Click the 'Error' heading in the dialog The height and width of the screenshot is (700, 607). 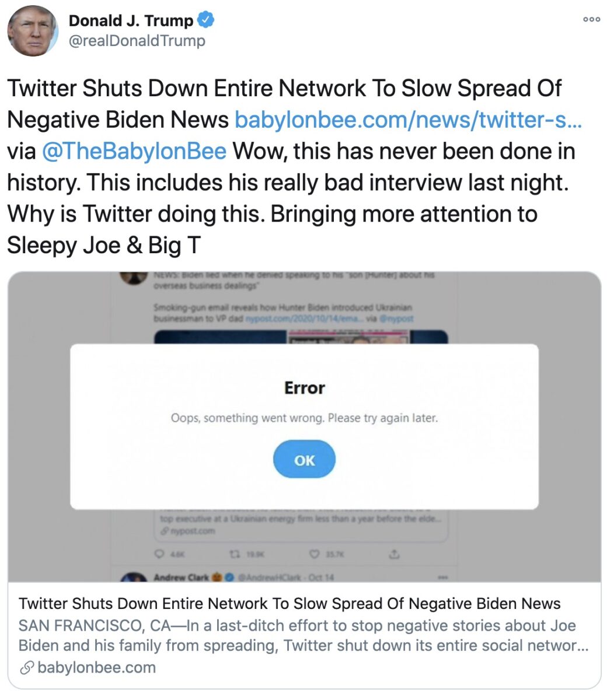(304, 388)
